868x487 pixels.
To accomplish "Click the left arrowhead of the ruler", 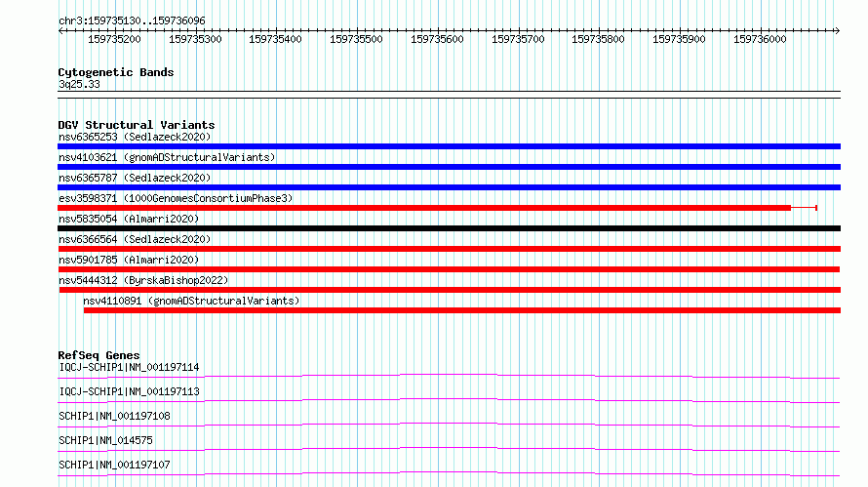I will coord(60,30).
